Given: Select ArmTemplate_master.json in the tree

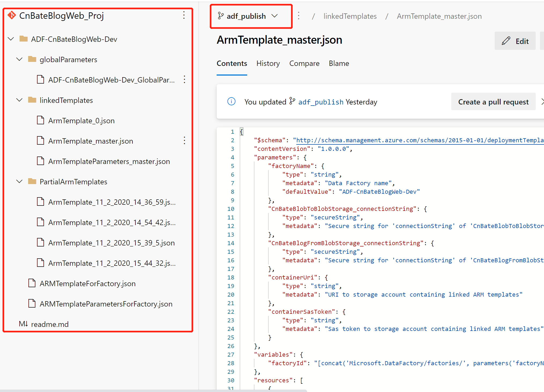Looking at the screenshot, I should (91, 141).
